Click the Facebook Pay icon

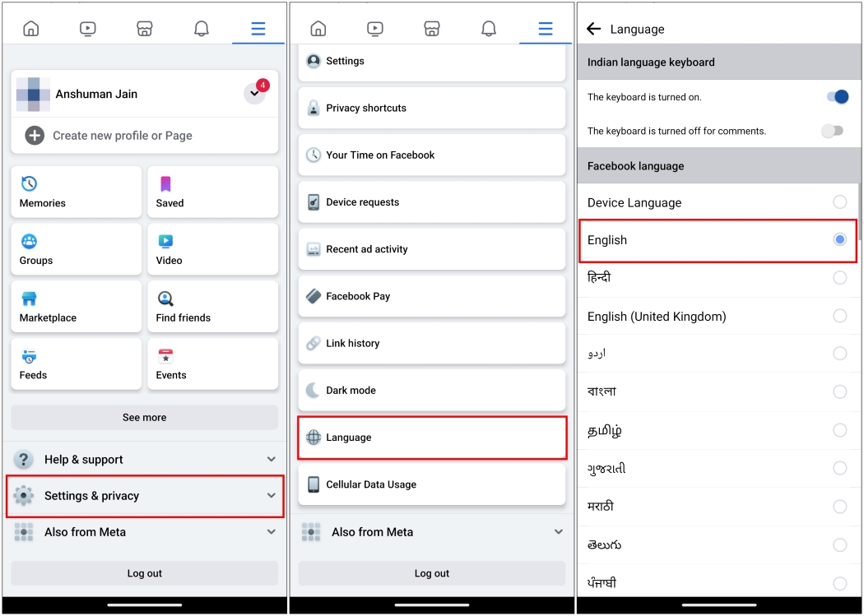pos(314,296)
